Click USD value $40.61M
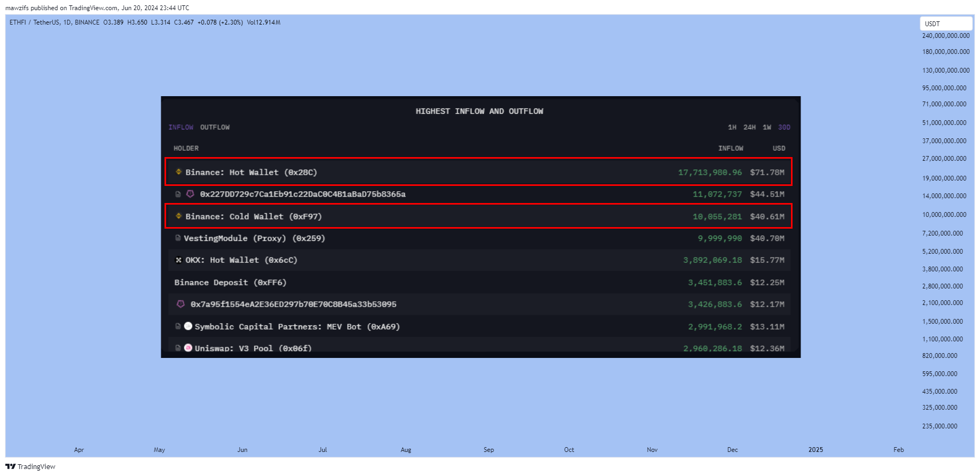The image size is (980, 476). point(767,216)
